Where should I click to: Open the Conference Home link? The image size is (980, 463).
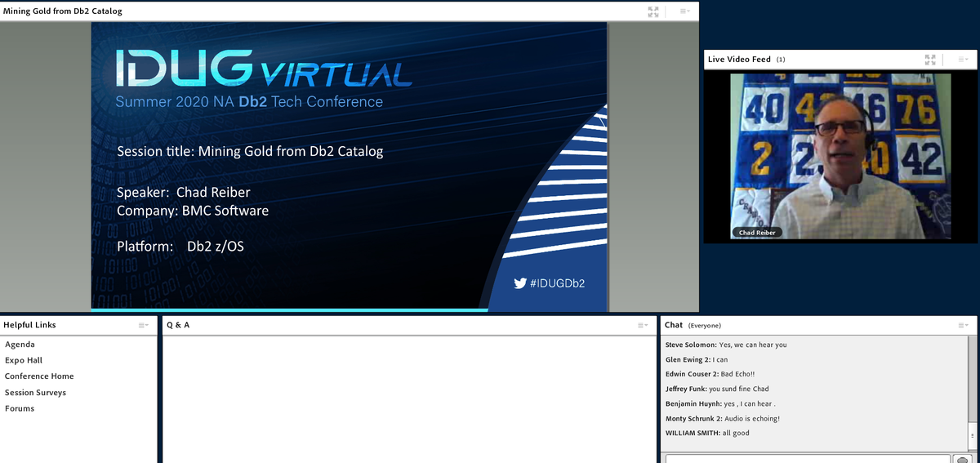[39, 376]
